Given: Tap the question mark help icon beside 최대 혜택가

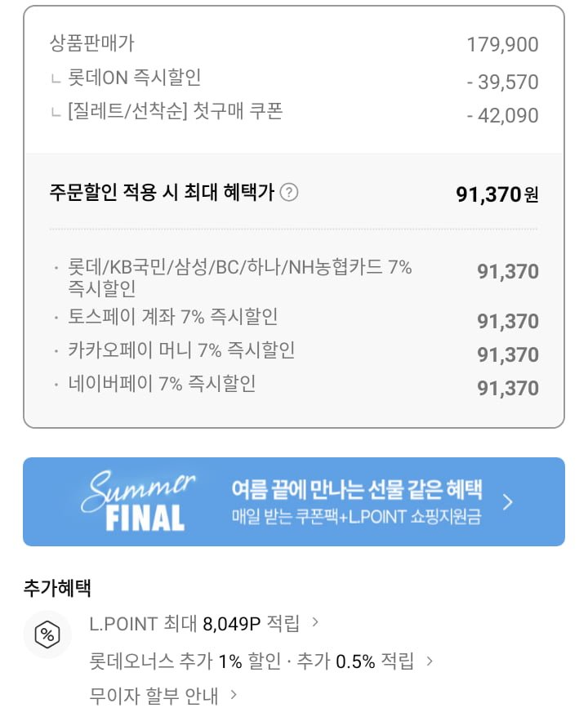Looking at the screenshot, I should [289, 194].
